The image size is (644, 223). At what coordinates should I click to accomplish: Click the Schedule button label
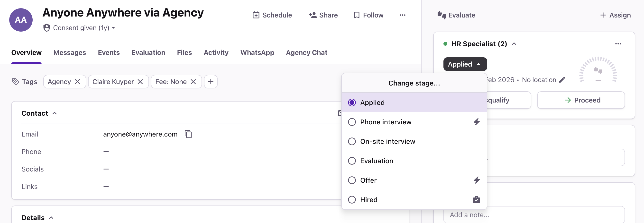pos(277,15)
